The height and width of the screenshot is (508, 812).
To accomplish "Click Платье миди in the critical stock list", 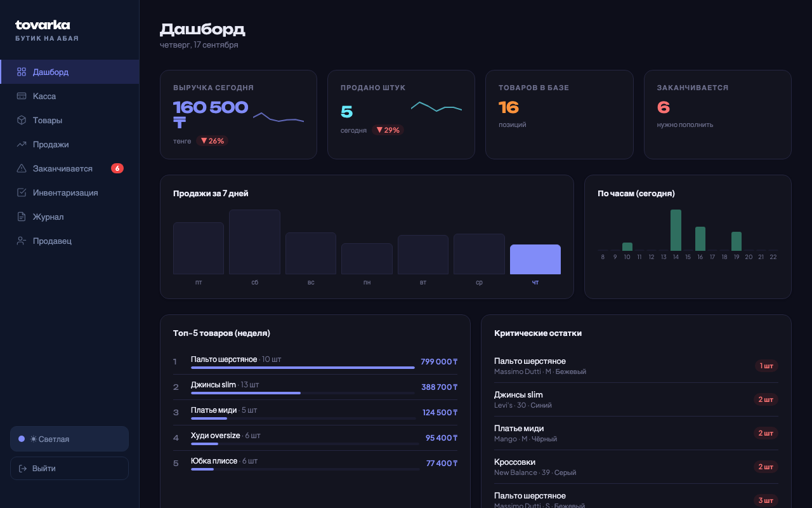I will [636, 433].
